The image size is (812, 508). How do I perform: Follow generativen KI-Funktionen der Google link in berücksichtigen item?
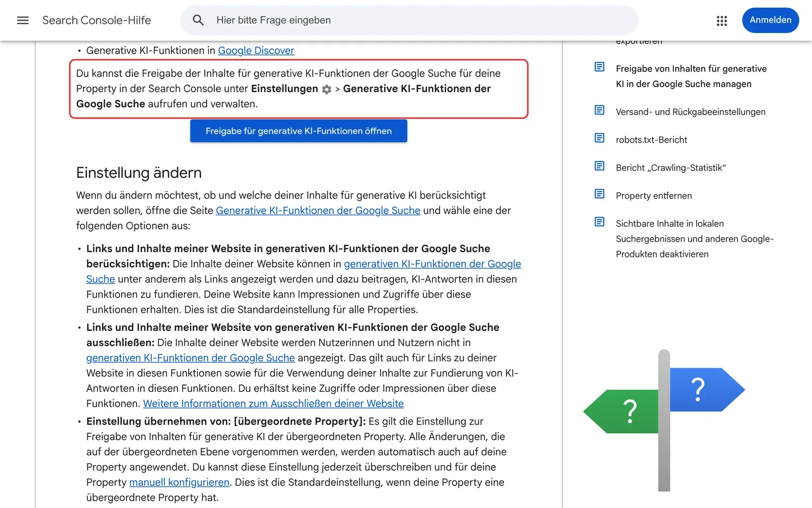(432, 264)
